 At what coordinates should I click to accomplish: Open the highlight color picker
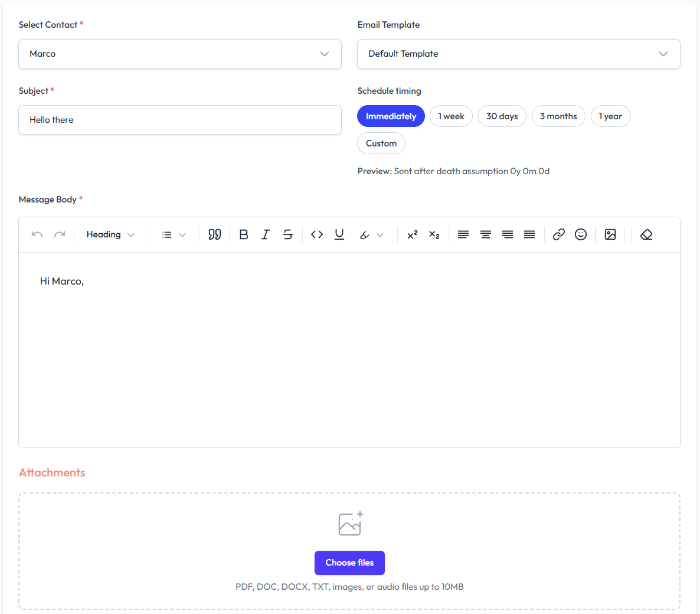(x=371, y=234)
